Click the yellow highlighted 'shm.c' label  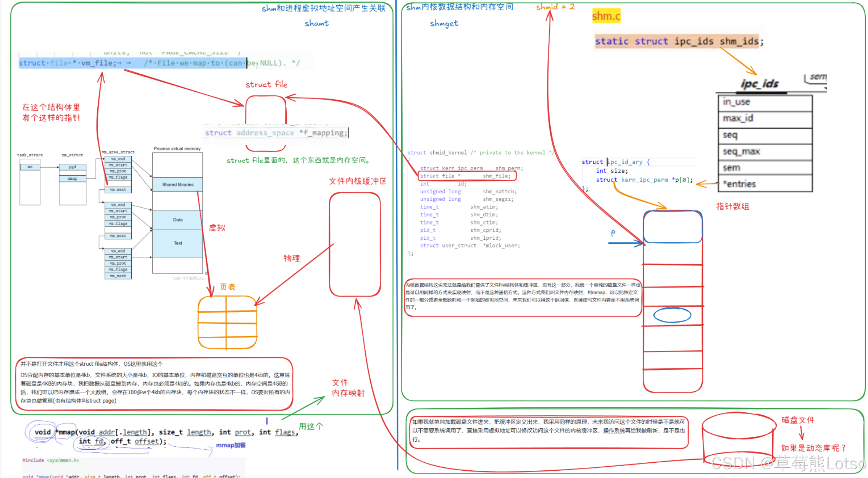(x=606, y=16)
